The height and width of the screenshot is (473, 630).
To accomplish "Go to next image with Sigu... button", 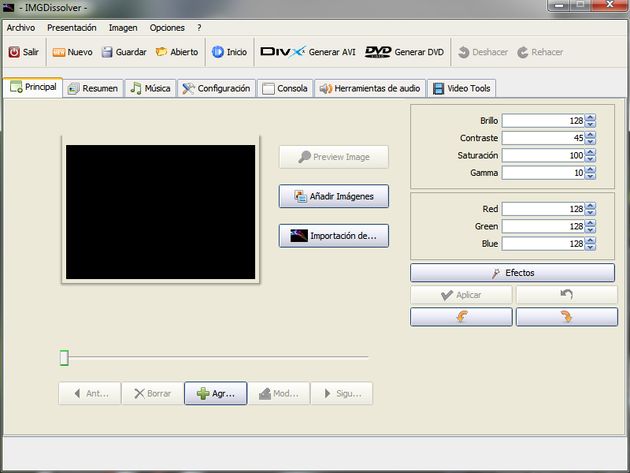I will pyautogui.click(x=342, y=393).
